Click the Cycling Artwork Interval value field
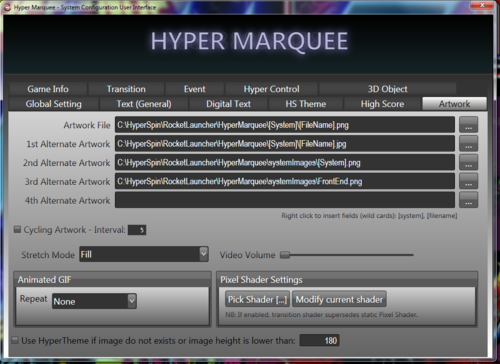 pyautogui.click(x=137, y=230)
